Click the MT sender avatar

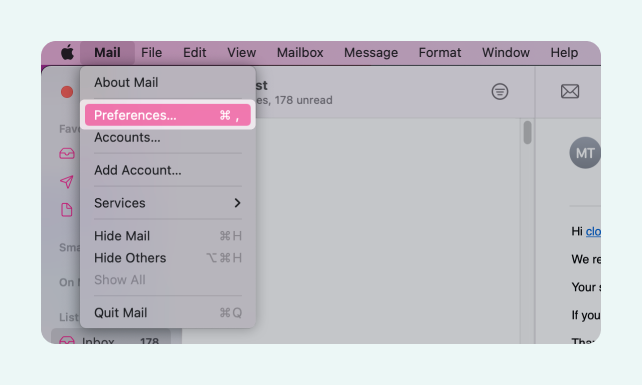click(x=585, y=153)
